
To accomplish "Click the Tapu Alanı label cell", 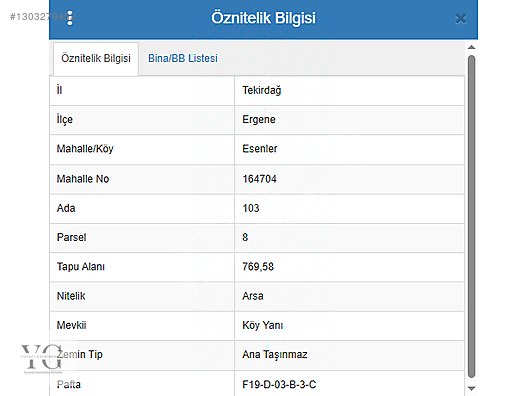I will (142, 267).
